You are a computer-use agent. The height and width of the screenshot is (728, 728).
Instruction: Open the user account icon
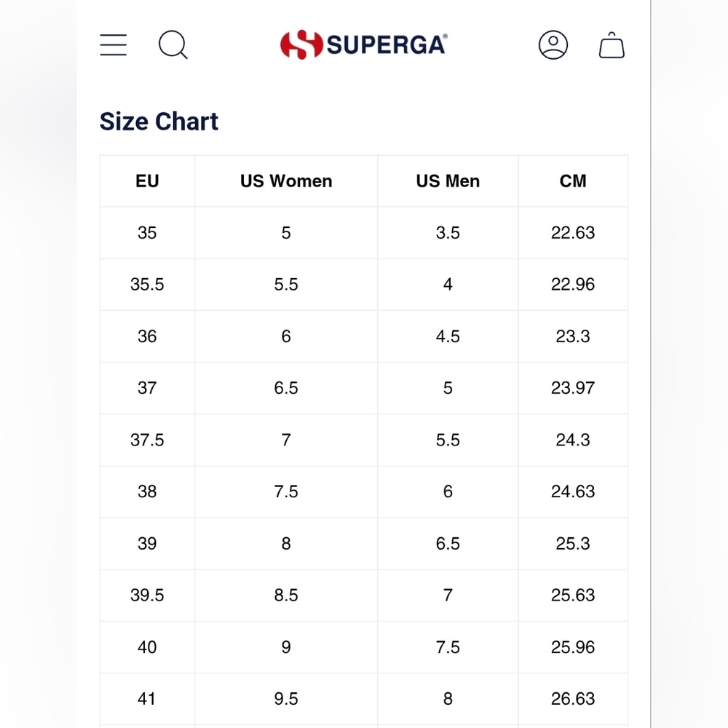[553, 45]
